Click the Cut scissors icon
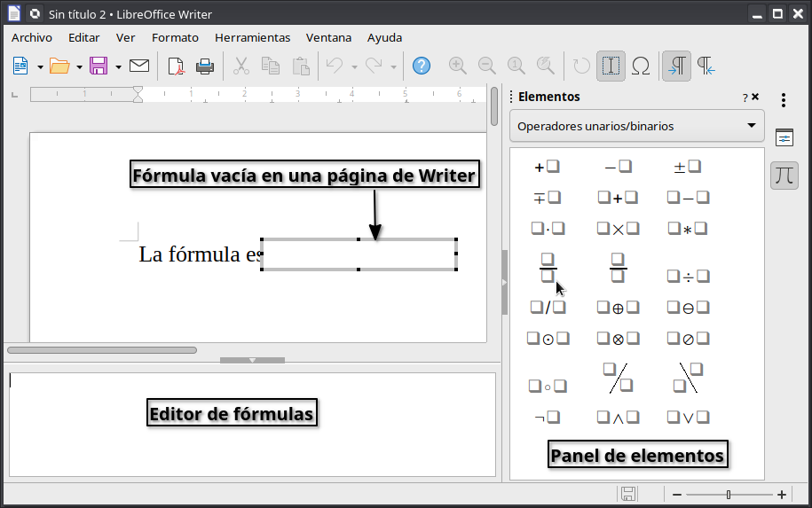The image size is (812, 508). (x=240, y=66)
